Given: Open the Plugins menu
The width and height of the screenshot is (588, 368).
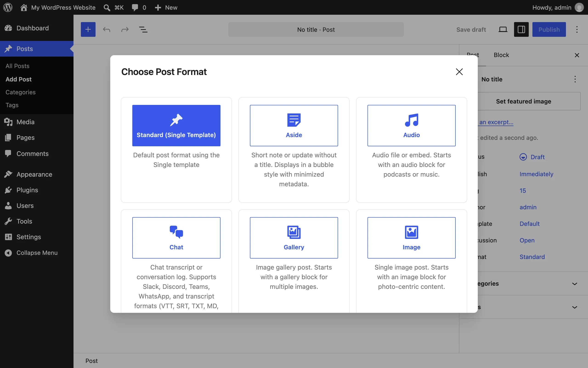Looking at the screenshot, I should pos(37,190).
